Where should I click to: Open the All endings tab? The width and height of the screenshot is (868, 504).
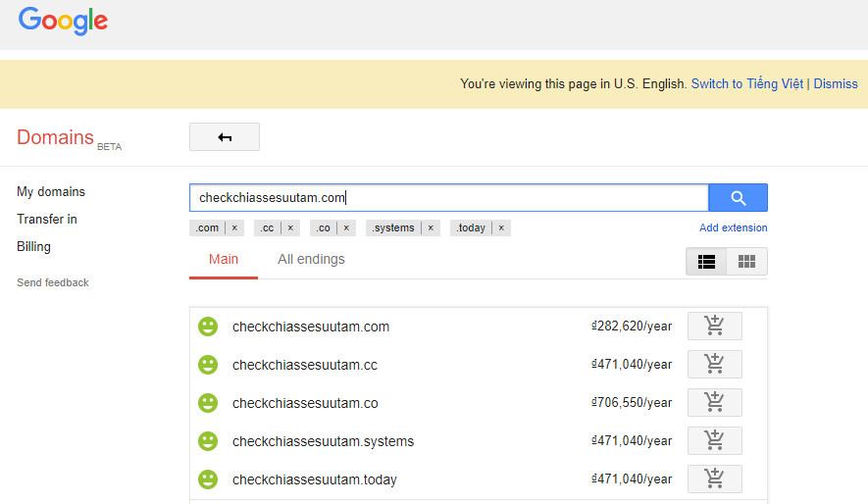[x=311, y=260]
